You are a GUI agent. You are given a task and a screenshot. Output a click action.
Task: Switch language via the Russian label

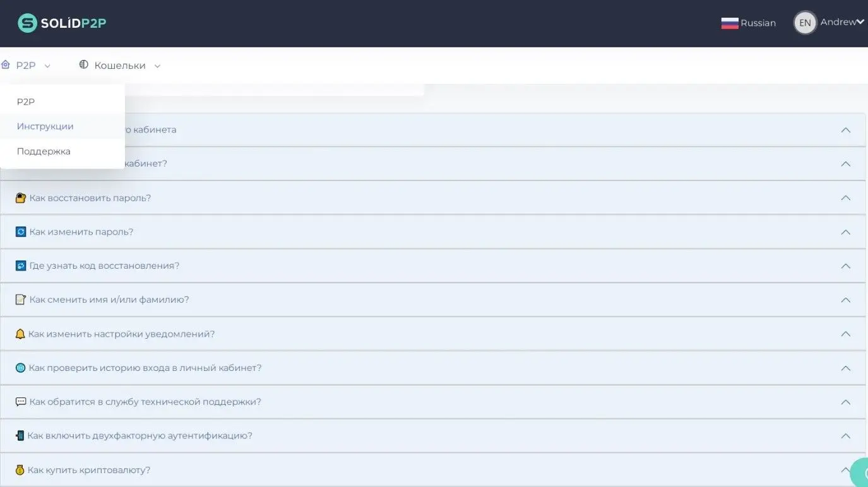point(758,23)
